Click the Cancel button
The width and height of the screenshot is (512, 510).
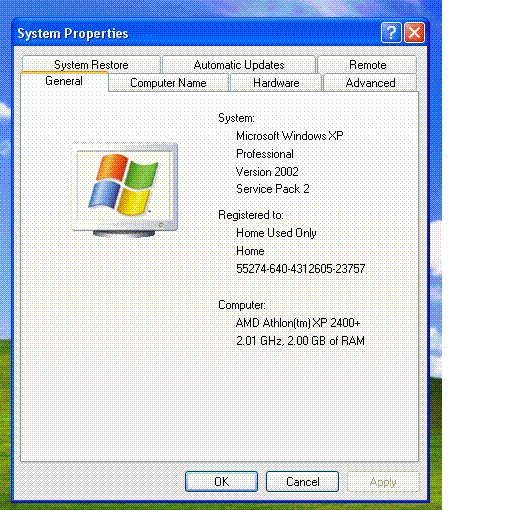(x=302, y=481)
